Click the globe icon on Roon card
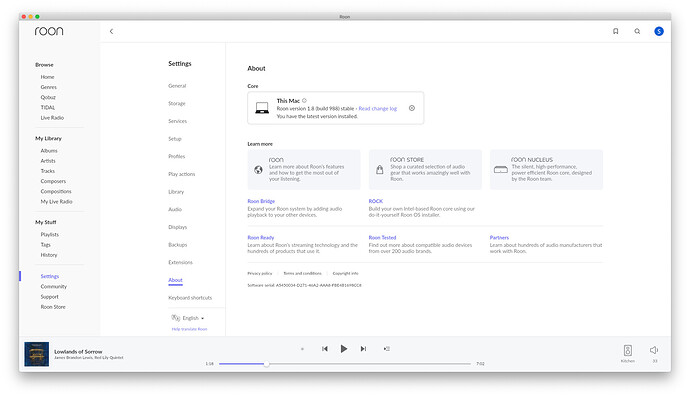 click(x=258, y=170)
